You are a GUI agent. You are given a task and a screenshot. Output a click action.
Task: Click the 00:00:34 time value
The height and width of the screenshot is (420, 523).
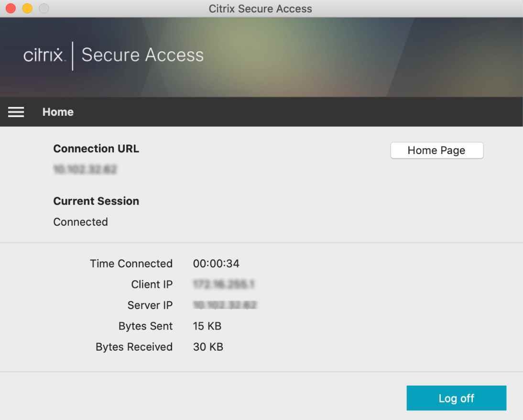[216, 264]
